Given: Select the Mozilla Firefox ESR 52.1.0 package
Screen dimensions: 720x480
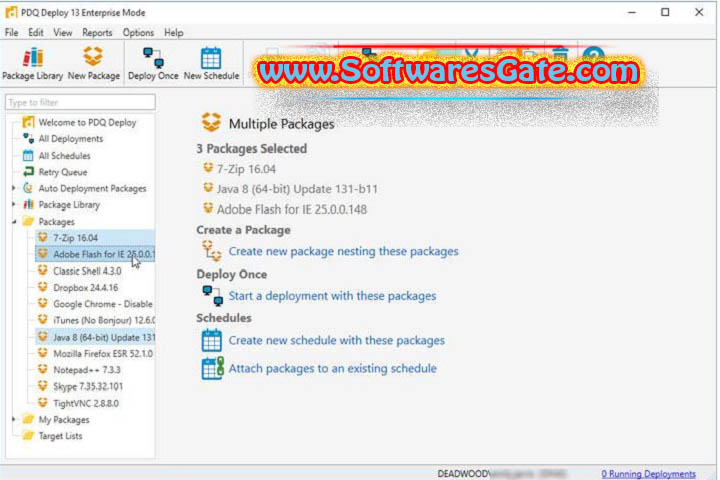Looking at the screenshot, I should [x=103, y=354].
